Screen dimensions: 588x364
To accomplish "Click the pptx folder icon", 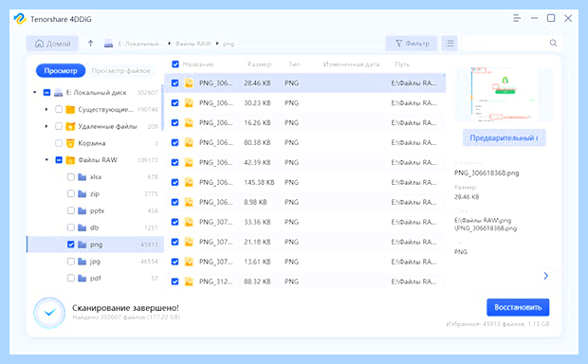I will pos(83,210).
